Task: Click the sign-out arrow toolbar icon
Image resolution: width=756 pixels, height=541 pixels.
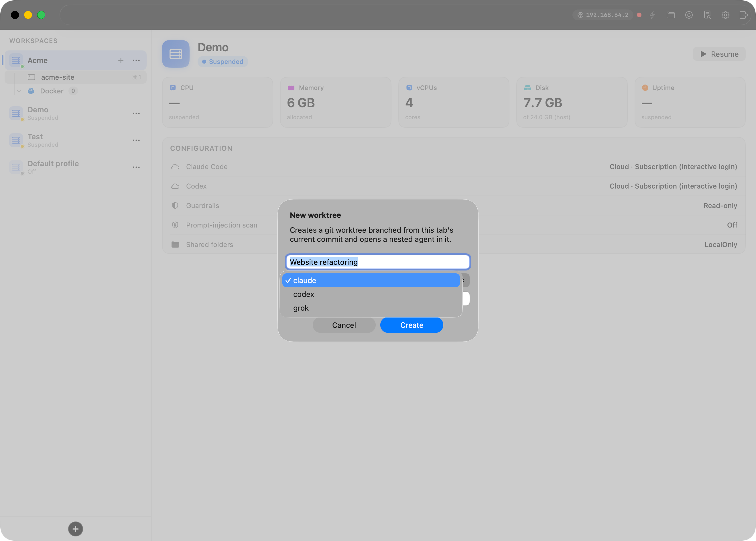Action: point(744,15)
